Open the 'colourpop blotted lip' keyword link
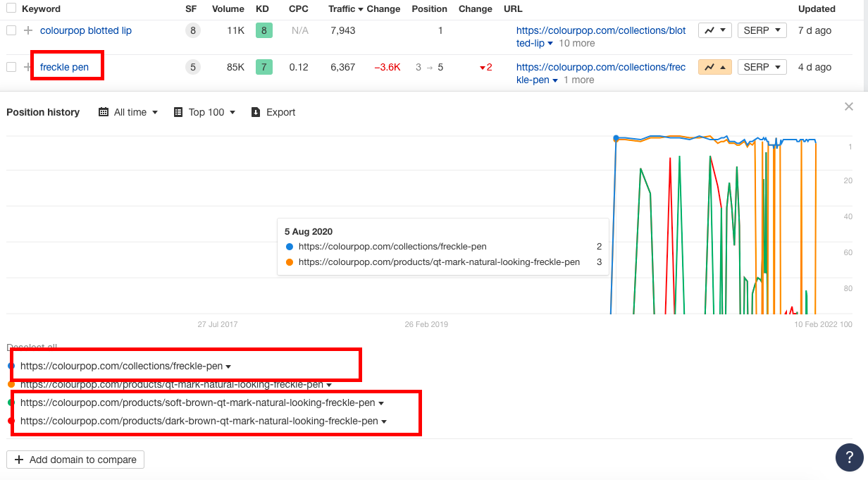 tap(86, 30)
